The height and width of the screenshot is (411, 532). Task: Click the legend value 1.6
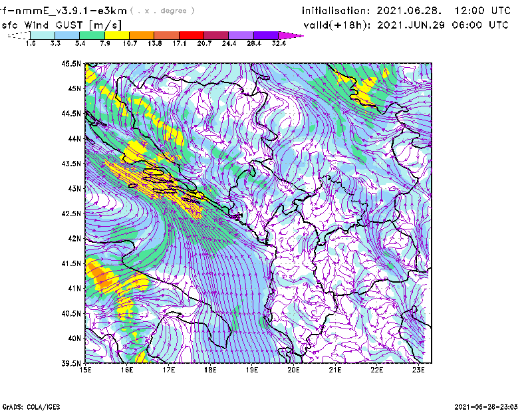pos(31,43)
